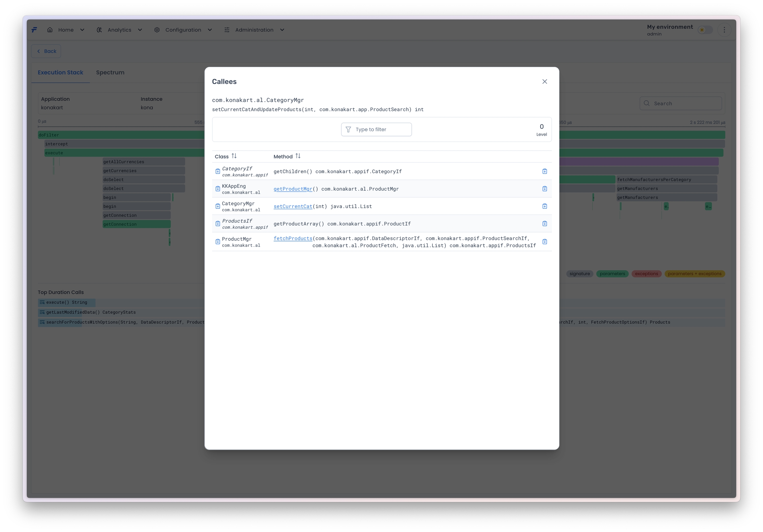
Task: Click copy icon left of KKAppEng class
Action: (218, 189)
